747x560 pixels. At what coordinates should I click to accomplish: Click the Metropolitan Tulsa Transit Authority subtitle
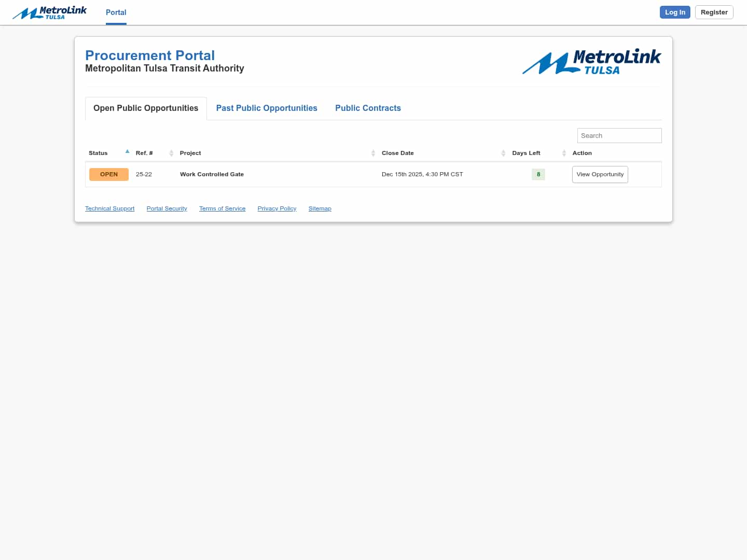164,68
